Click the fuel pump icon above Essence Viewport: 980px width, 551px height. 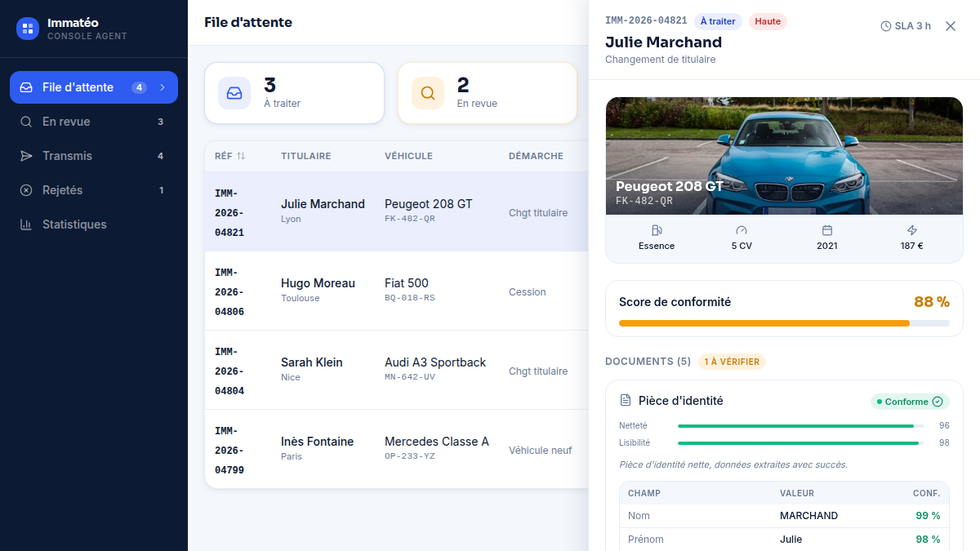point(657,230)
